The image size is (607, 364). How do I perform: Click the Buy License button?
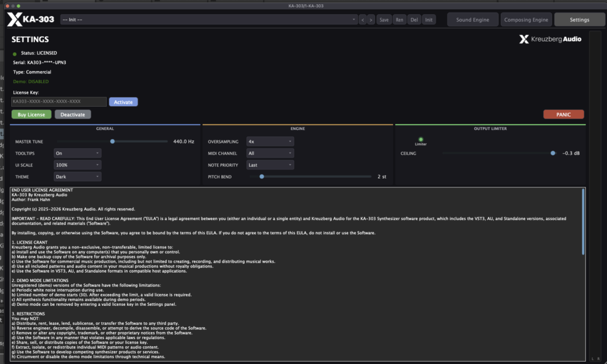31,114
